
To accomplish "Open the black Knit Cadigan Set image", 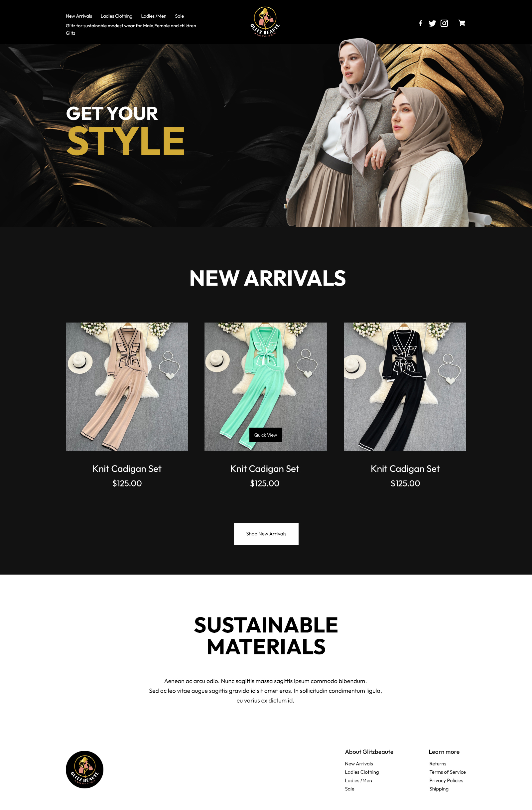I will point(405,387).
